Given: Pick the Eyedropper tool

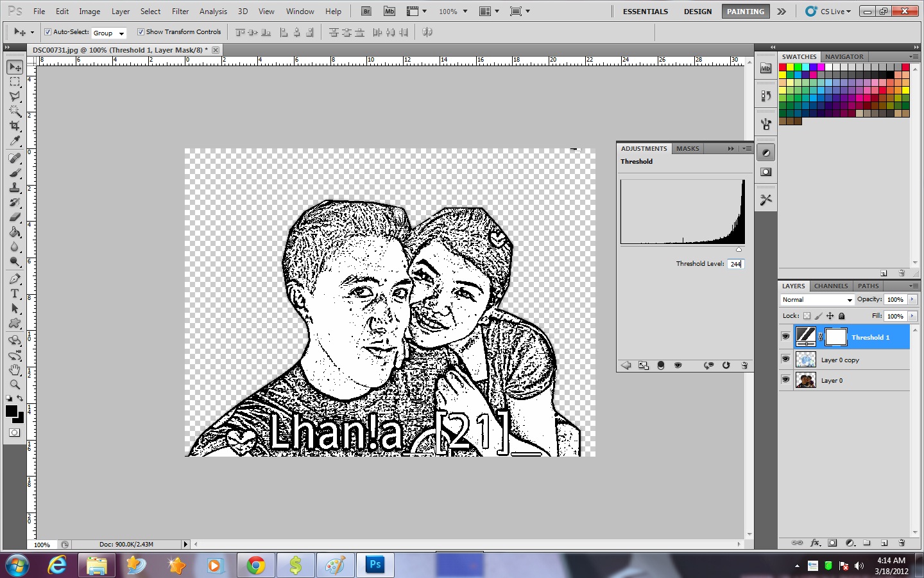Looking at the screenshot, I should tap(14, 141).
